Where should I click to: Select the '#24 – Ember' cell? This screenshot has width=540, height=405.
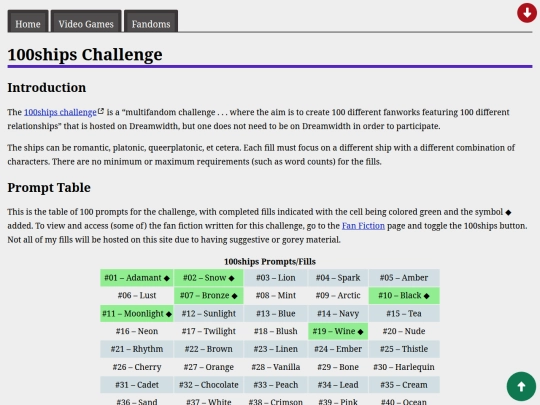[x=338, y=349]
